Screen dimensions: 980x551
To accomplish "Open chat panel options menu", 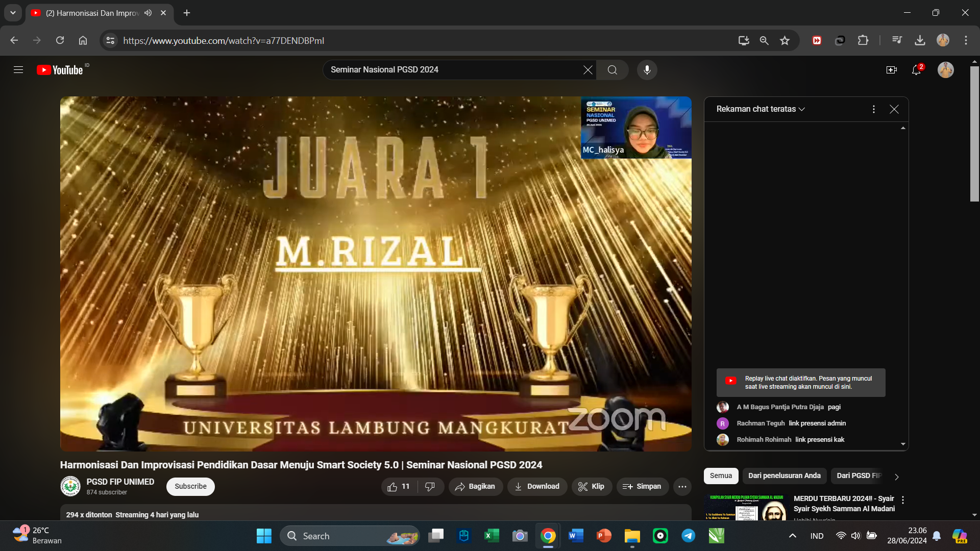I will coord(874,109).
